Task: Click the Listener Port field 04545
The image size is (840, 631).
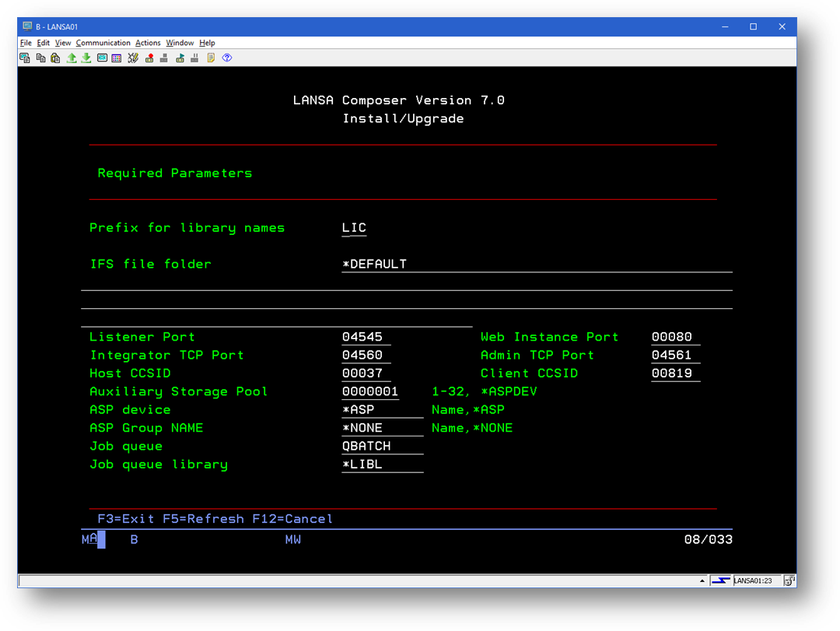Action: click(366, 337)
